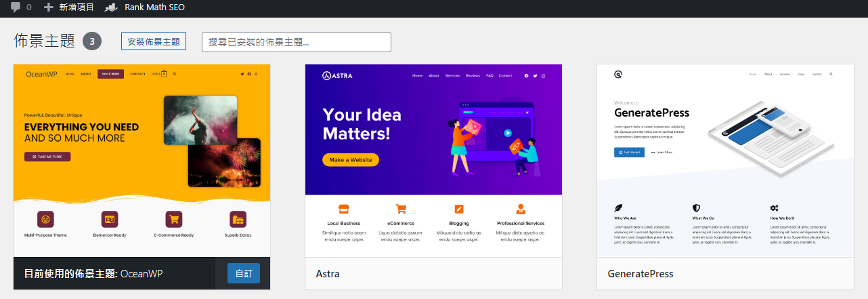Open the OceanWP theme screenshot
This screenshot has height=299, width=868.
(142, 161)
